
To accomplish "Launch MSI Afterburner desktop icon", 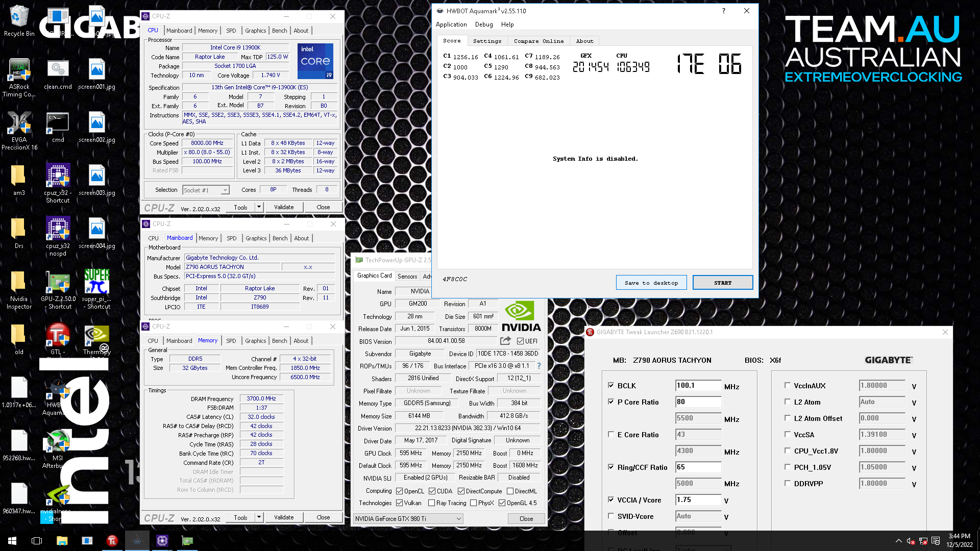I will click(58, 449).
